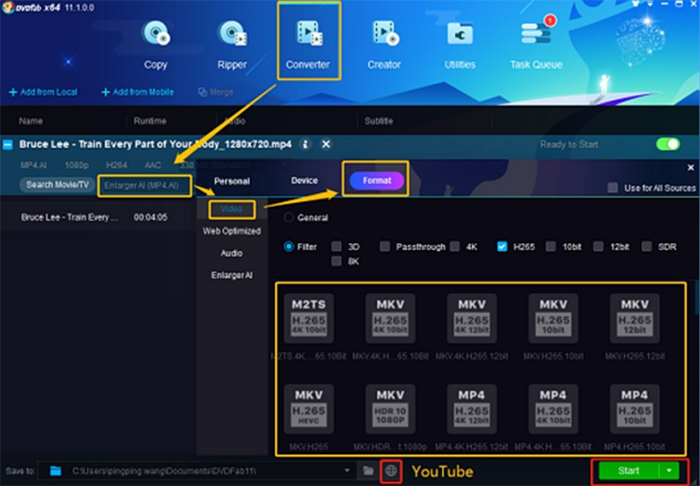This screenshot has height=486, width=700.
Task: Click the blue folder icon in Save to
Action: pyautogui.click(x=55, y=471)
